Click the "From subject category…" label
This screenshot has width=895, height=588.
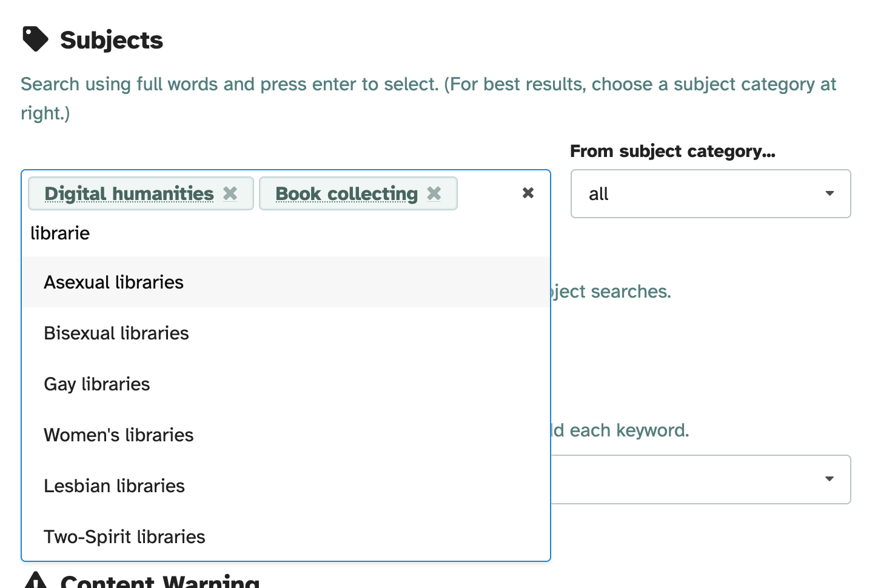pyautogui.click(x=672, y=151)
